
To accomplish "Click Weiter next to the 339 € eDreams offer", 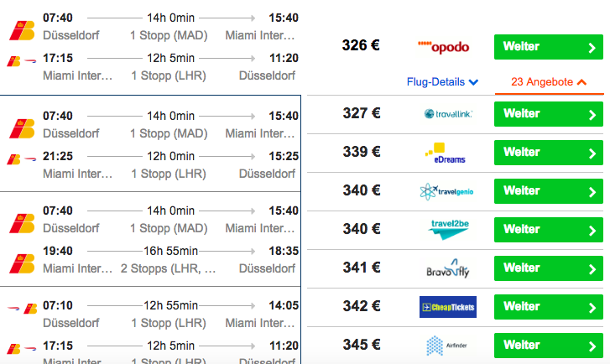I will (549, 153).
